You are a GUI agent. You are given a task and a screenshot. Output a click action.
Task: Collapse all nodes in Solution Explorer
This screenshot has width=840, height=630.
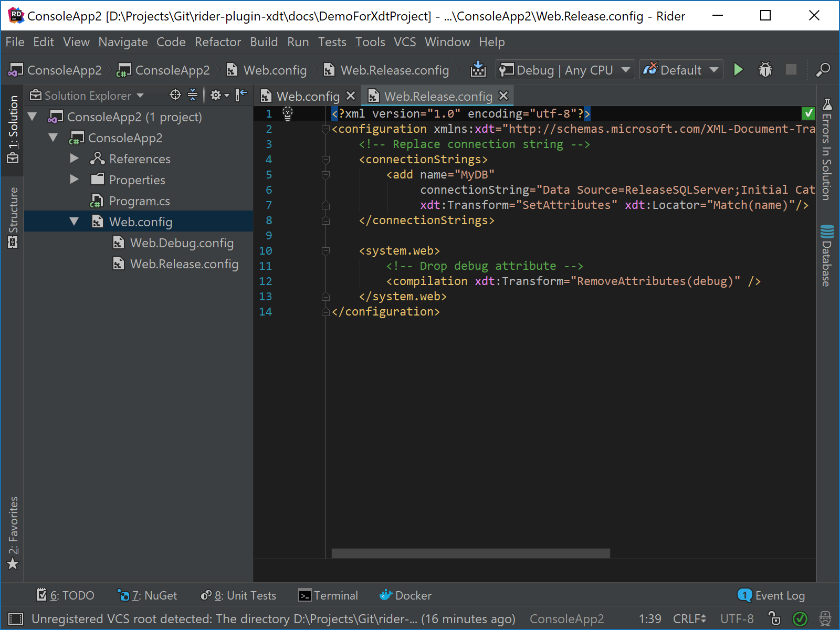[193, 95]
